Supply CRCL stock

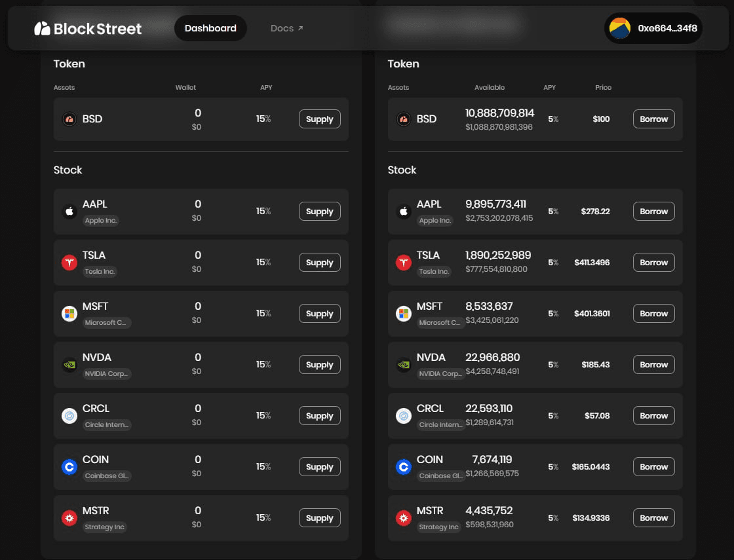pyautogui.click(x=320, y=415)
